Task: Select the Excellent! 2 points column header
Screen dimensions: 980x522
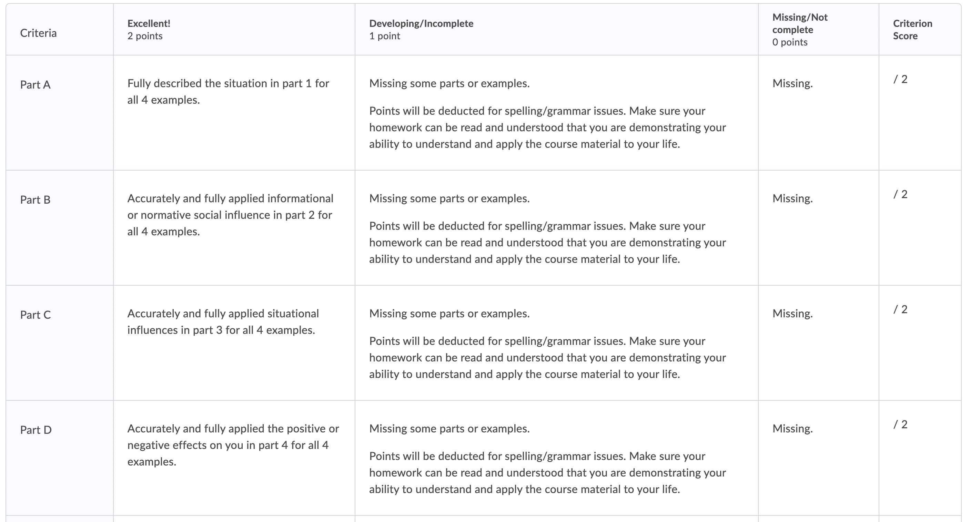Action: [234, 30]
